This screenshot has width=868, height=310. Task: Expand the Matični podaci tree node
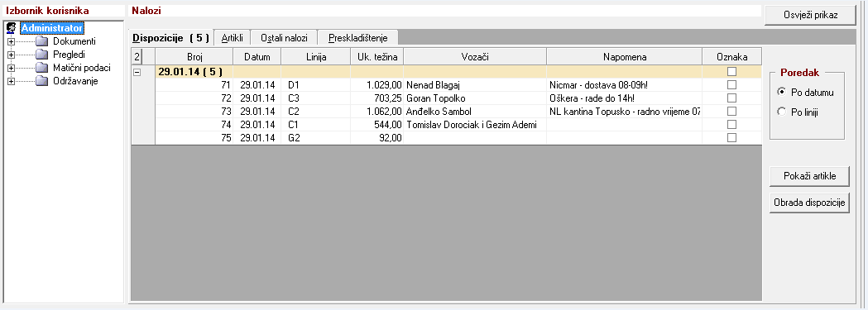point(11,68)
